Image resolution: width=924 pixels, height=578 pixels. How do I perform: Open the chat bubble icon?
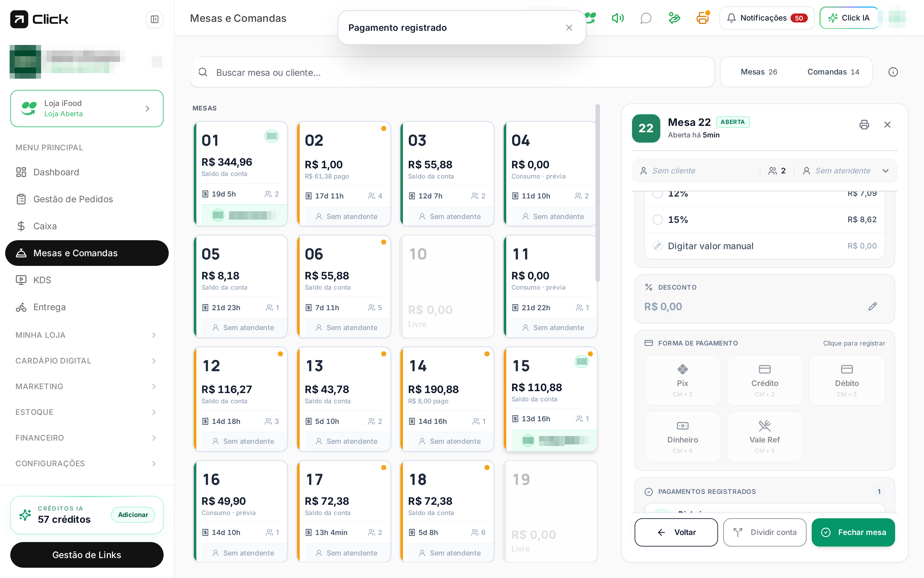(x=646, y=18)
